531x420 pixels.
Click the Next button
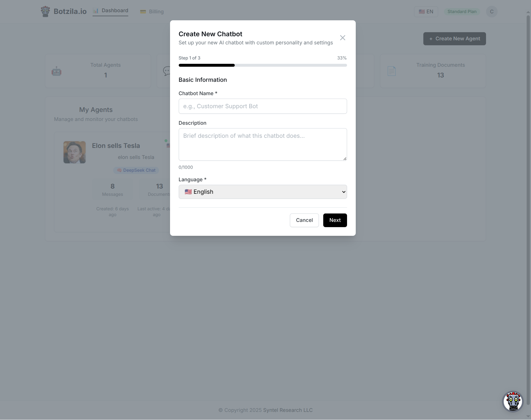tap(335, 220)
